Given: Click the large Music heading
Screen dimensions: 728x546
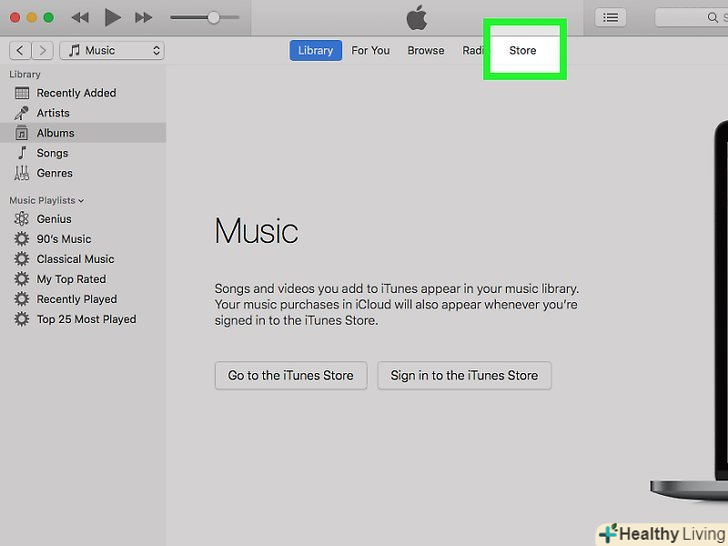Looking at the screenshot, I should [256, 231].
